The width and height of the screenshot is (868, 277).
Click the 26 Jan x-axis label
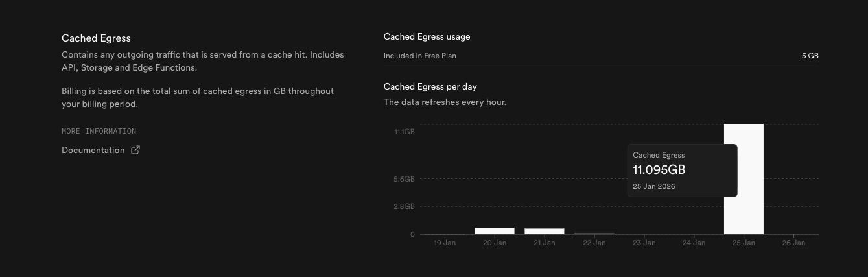coord(793,243)
